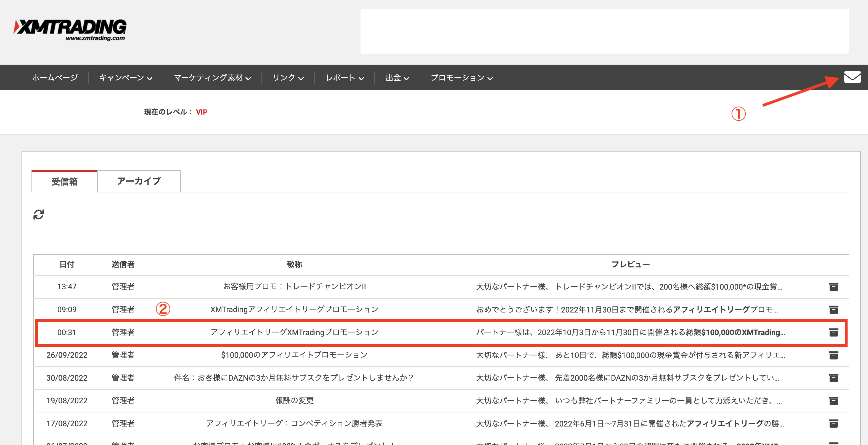Click the 26/09/2022 date cell
The image size is (868, 445).
67,355
